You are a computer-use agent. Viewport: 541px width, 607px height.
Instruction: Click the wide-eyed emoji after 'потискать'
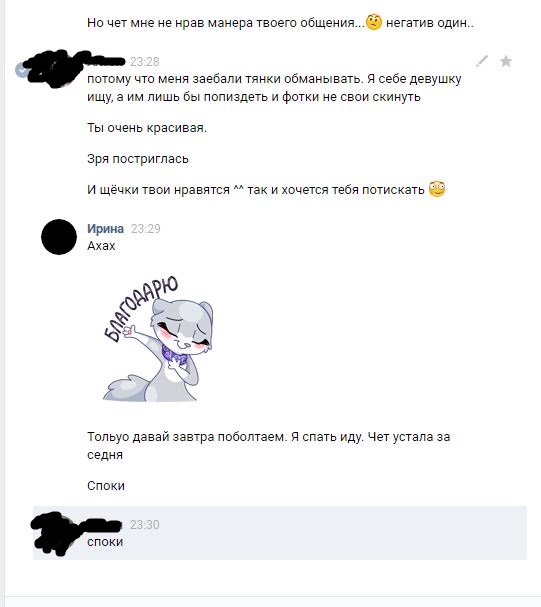pyautogui.click(x=437, y=189)
